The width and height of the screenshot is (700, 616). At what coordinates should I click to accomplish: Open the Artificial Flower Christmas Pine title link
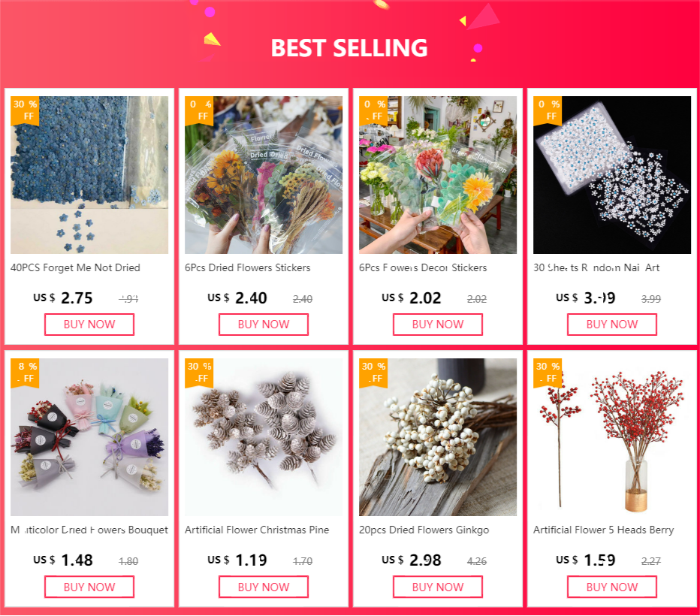pos(257,530)
